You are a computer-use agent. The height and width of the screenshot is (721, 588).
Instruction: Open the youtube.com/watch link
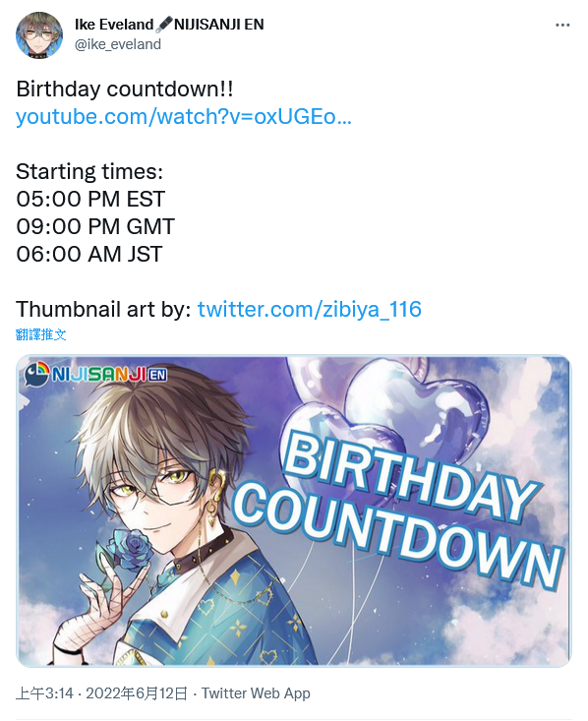point(184,117)
